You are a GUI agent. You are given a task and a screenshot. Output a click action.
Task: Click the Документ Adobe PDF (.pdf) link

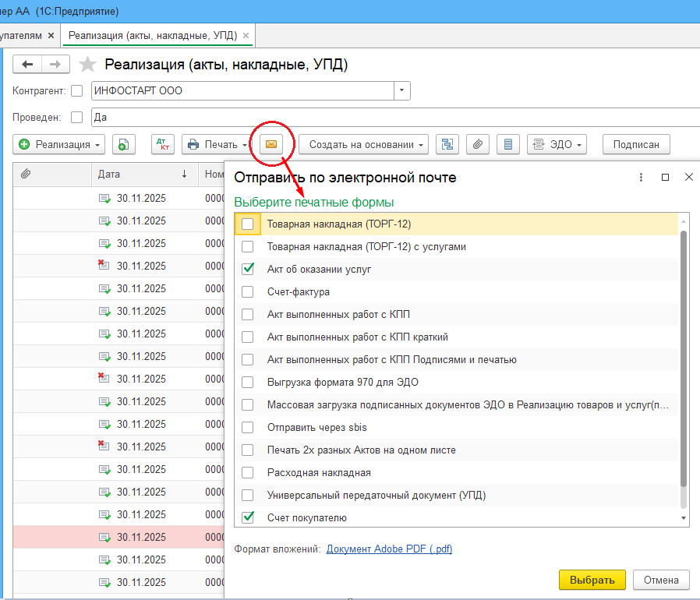(389, 549)
